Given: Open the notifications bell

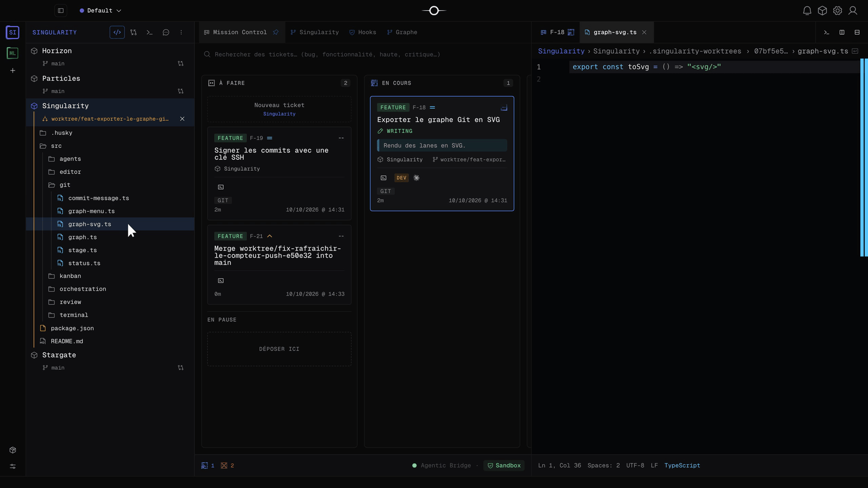Looking at the screenshot, I should click(807, 10).
